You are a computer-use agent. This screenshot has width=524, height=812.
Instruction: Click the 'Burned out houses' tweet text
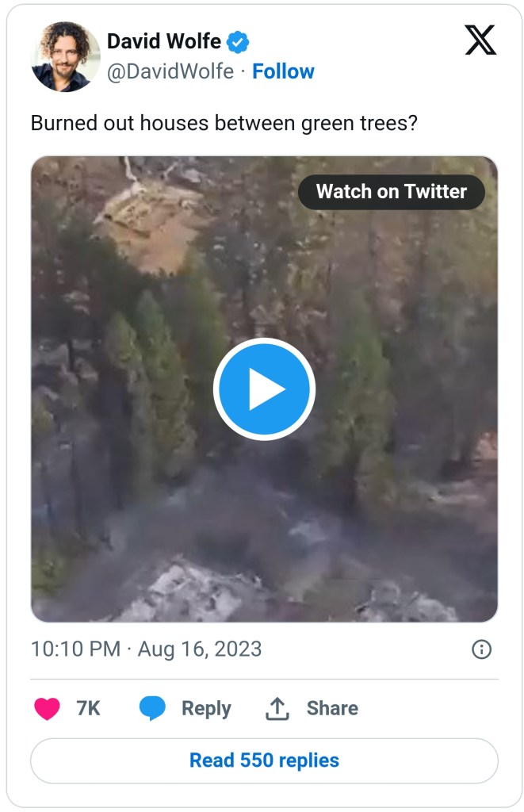click(x=224, y=124)
